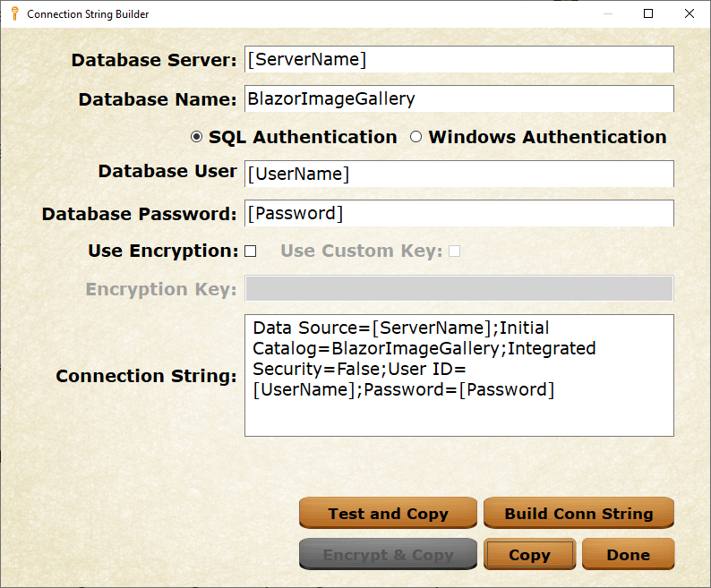The height and width of the screenshot is (588, 711).
Task: Click the key icon in title bar
Action: 14,13
